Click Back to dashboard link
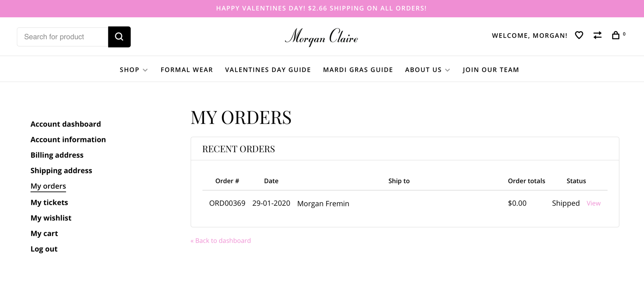 tap(221, 240)
